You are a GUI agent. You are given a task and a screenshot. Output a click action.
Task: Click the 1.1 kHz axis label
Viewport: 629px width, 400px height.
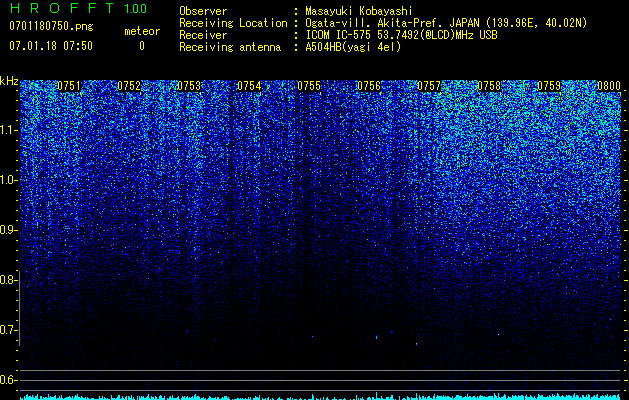(9, 130)
